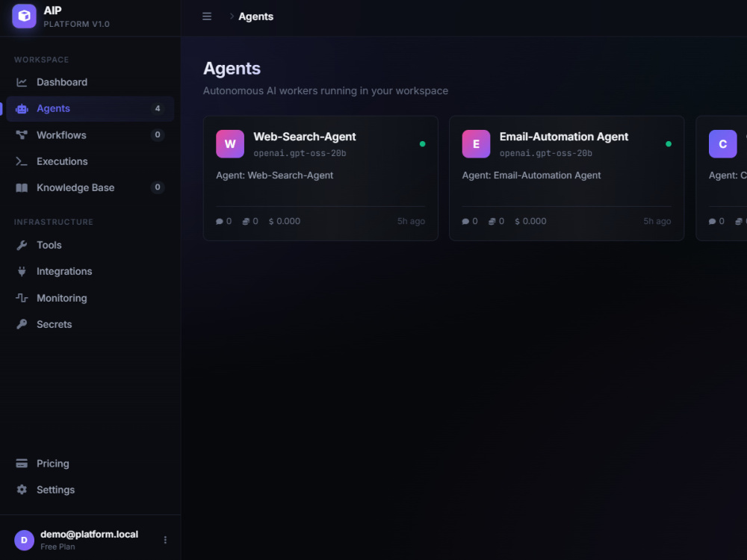Click Web-Search-Agent cost $ 0.000
This screenshot has width=747, height=560.
click(x=285, y=222)
